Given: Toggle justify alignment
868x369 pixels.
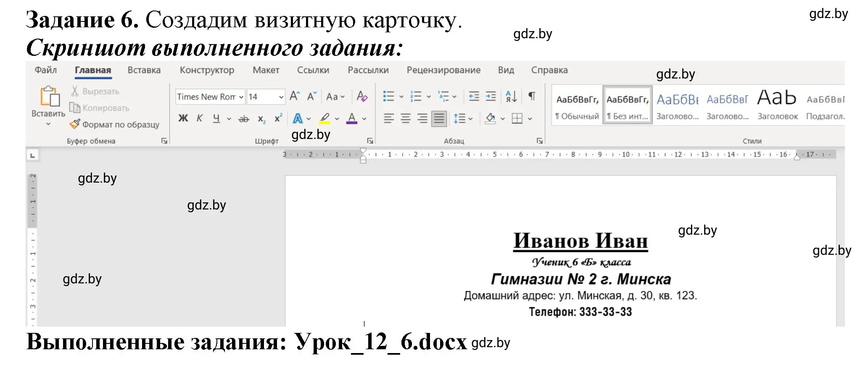Looking at the screenshot, I should pyautogui.click(x=439, y=119).
